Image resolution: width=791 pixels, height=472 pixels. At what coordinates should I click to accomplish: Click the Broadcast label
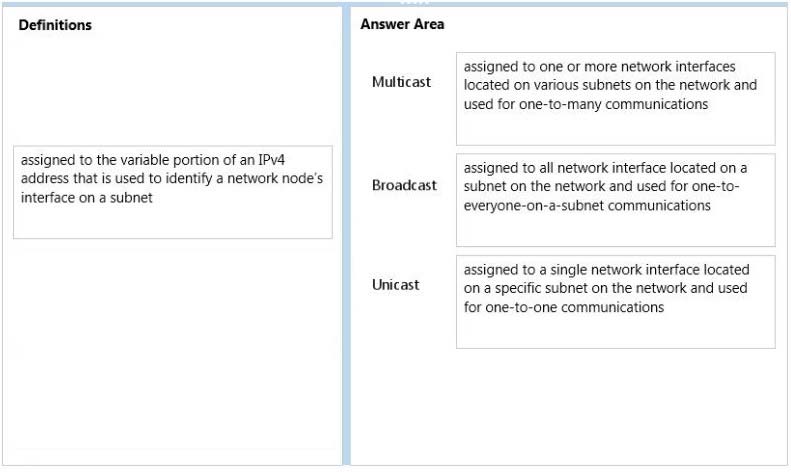point(404,185)
